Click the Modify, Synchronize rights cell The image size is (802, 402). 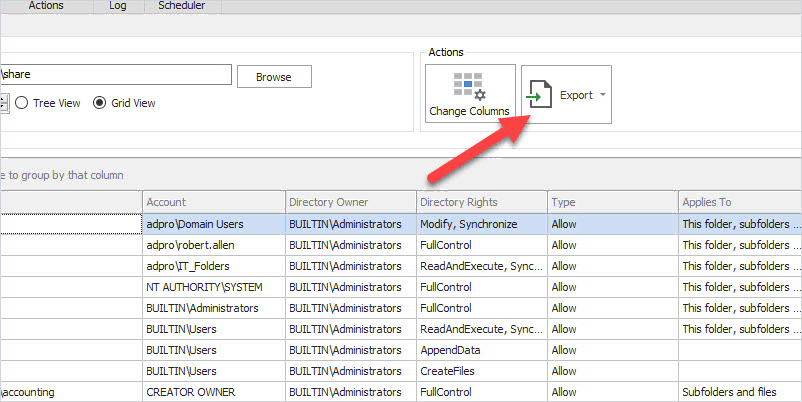click(482, 224)
